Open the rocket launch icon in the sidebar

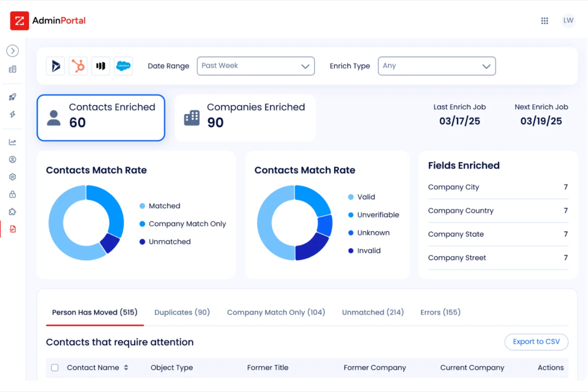pyautogui.click(x=12, y=97)
